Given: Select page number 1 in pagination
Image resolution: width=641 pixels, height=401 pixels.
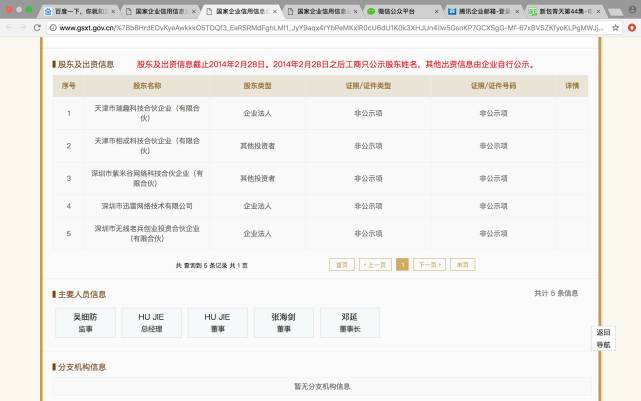Looking at the screenshot, I should tap(402, 265).
